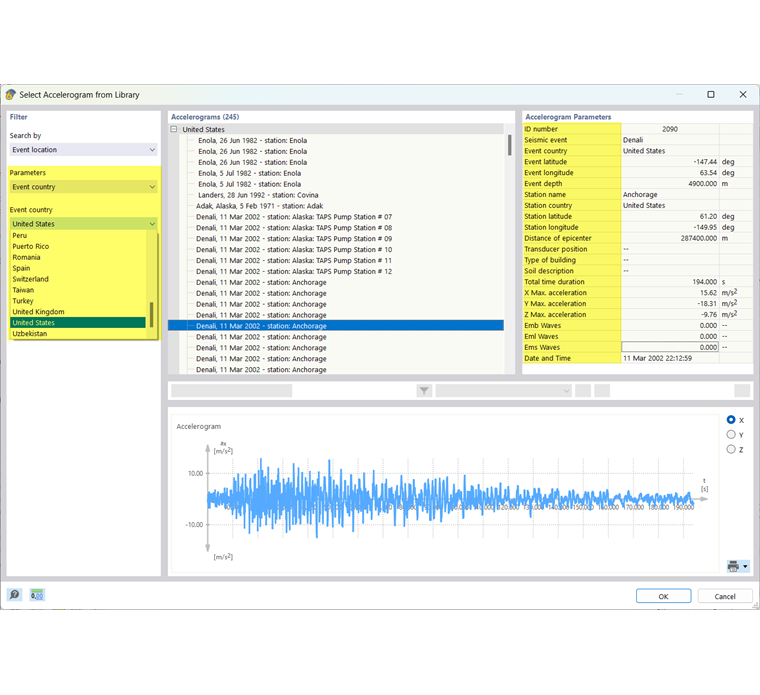Maximize the dialog window
The width and height of the screenshot is (760, 695).
tap(711, 95)
